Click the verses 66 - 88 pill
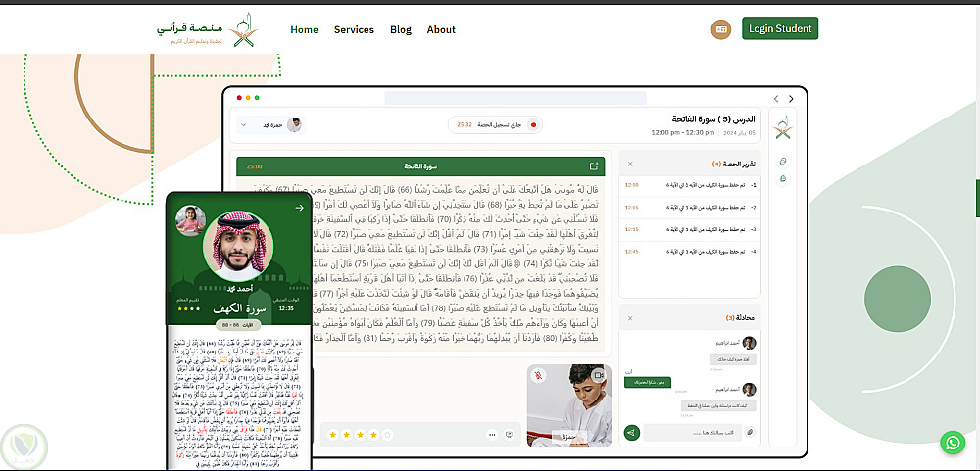This screenshot has height=471, width=980. coord(238,325)
